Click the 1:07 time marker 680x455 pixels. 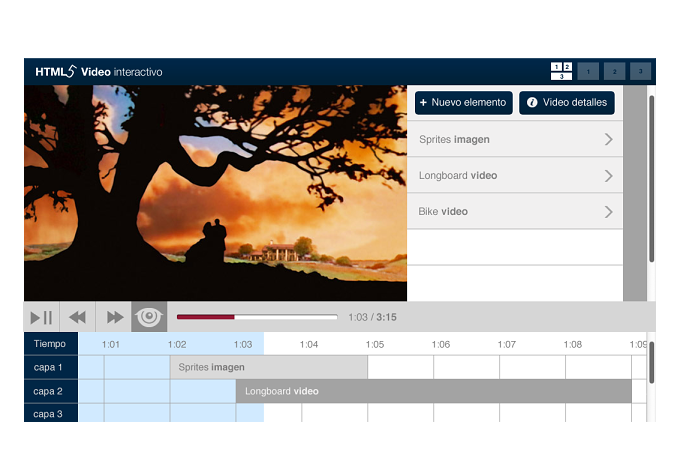point(507,344)
